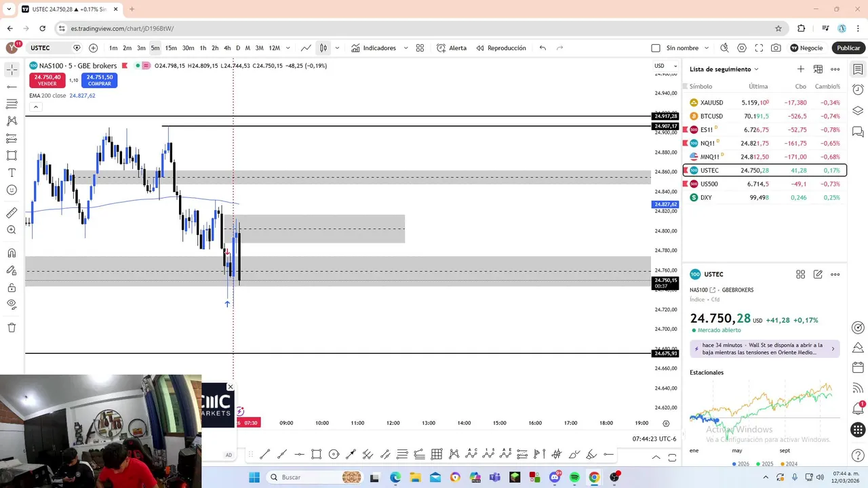Choose the 4h timeframe
The image size is (868, 488).
[227, 48]
